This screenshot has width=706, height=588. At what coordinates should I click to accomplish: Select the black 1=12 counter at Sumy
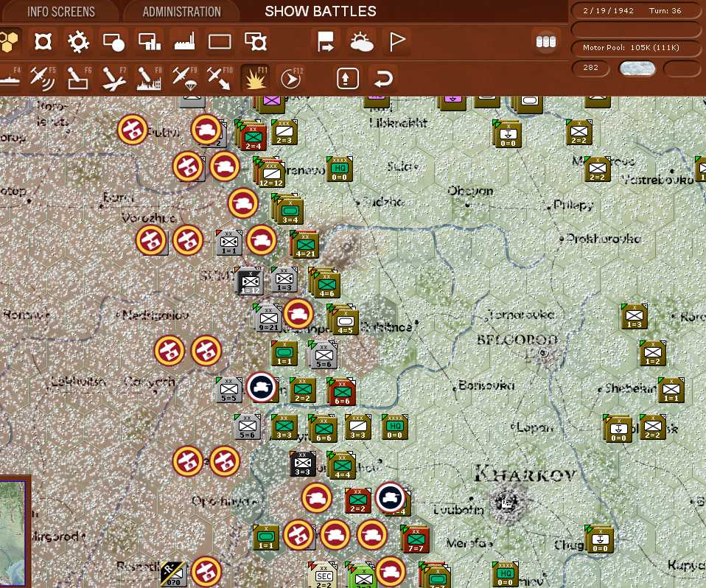pos(250,282)
